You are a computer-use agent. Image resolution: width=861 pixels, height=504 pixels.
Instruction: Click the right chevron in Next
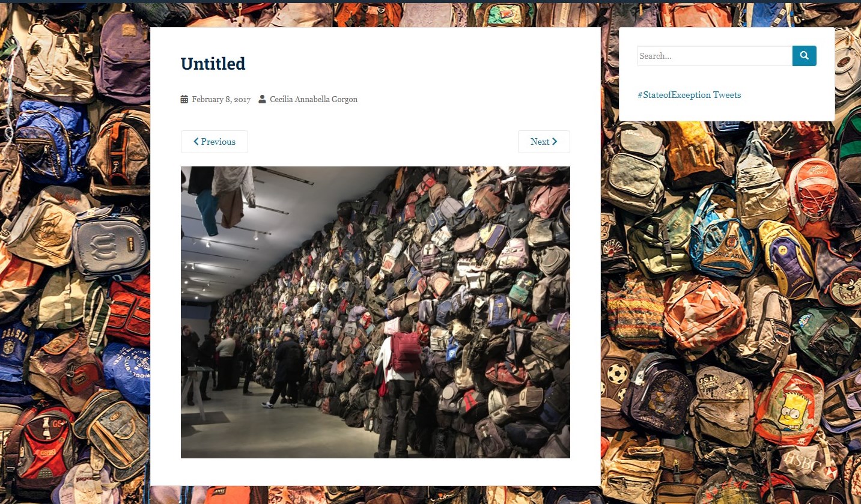[555, 142]
